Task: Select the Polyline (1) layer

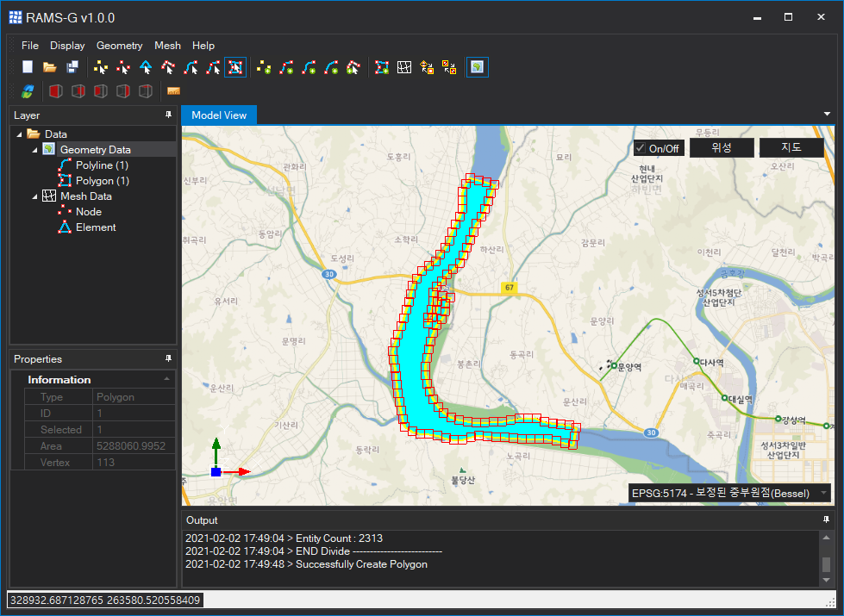Action: (102, 165)
